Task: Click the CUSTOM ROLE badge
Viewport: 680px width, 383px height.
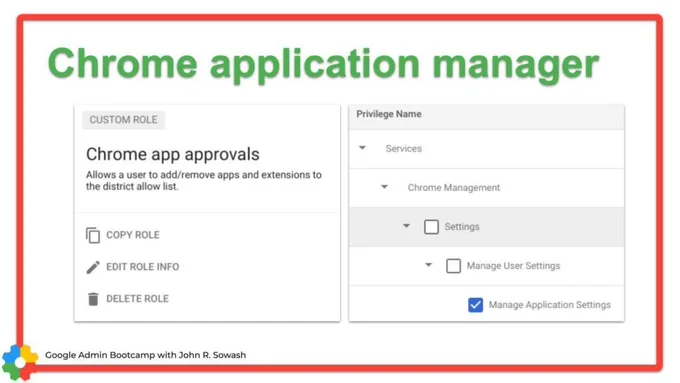Action: click(x=124, y=120)
